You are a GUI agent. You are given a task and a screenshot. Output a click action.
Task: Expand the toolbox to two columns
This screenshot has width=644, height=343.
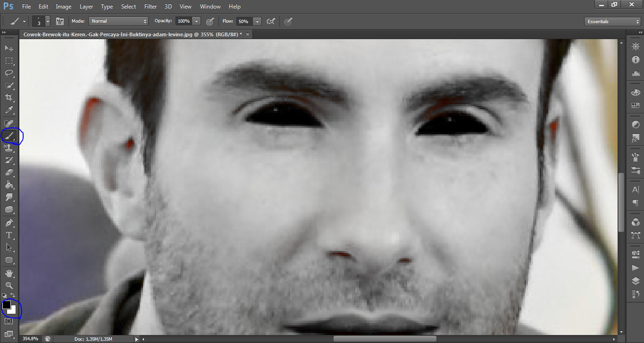(4, 33)
